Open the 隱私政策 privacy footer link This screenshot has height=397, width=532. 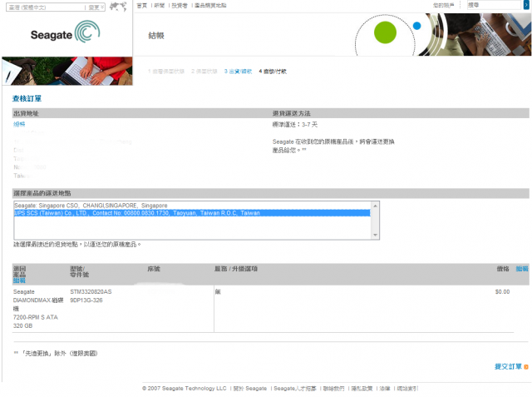362,389
